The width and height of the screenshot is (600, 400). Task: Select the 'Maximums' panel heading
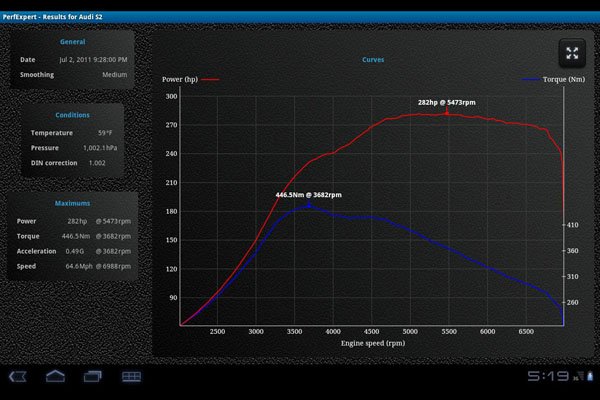72,203
